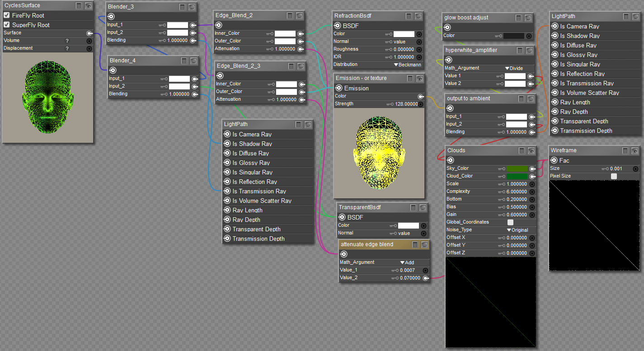The image size is (644, 351).
Task: Click the Surface output connector on CyclesSurface
Action: pyautogui.click(x=89, y=33)
